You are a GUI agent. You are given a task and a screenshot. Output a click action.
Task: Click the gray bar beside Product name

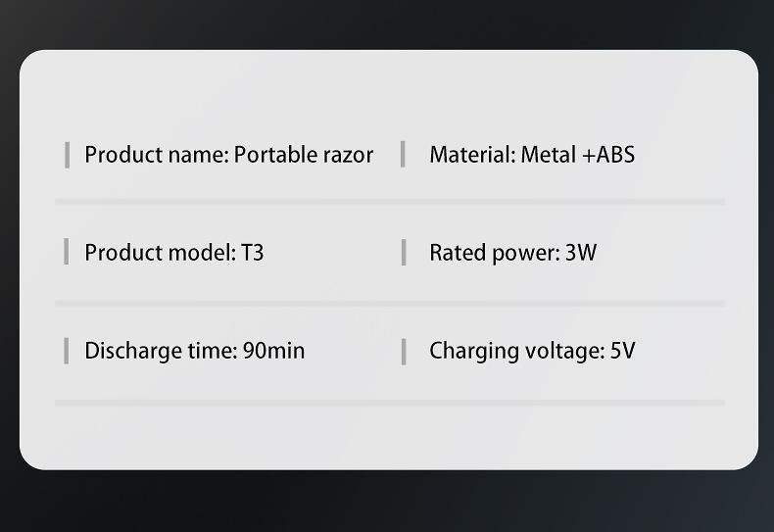(67, 155)
